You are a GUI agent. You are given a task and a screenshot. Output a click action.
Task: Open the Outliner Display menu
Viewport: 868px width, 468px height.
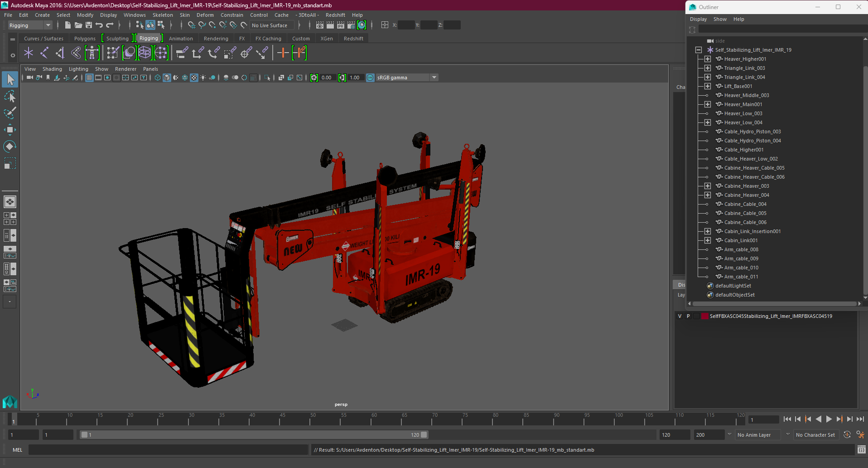tap(698, 19)
